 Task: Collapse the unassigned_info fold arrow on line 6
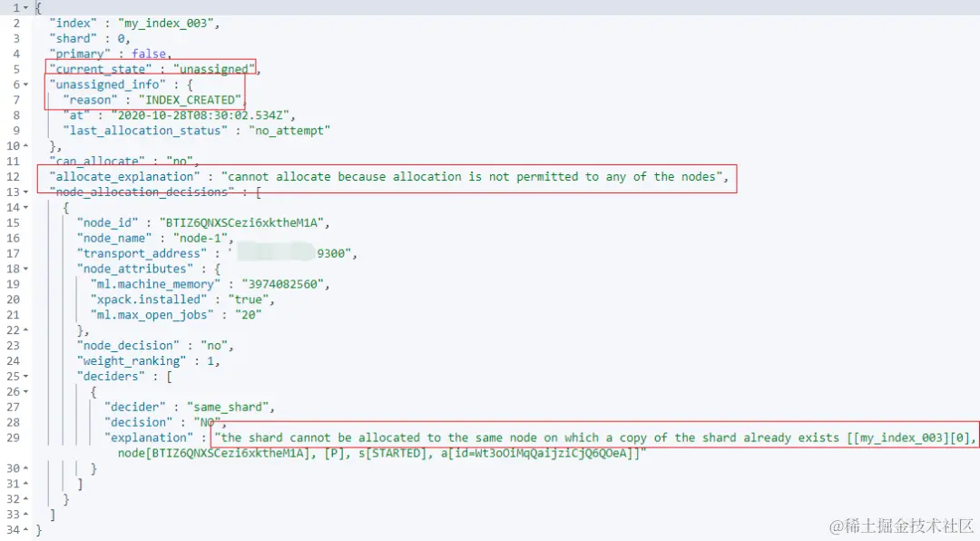coord(25,84)
